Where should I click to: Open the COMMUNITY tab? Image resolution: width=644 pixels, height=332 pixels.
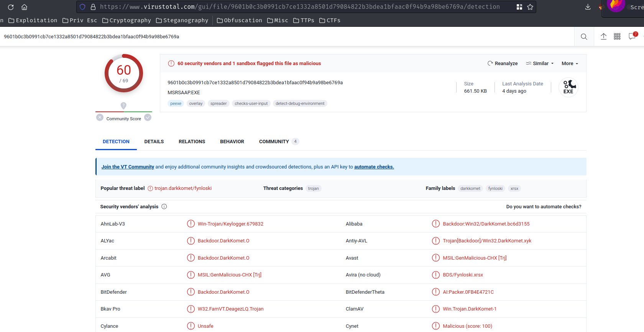(279, 142)
